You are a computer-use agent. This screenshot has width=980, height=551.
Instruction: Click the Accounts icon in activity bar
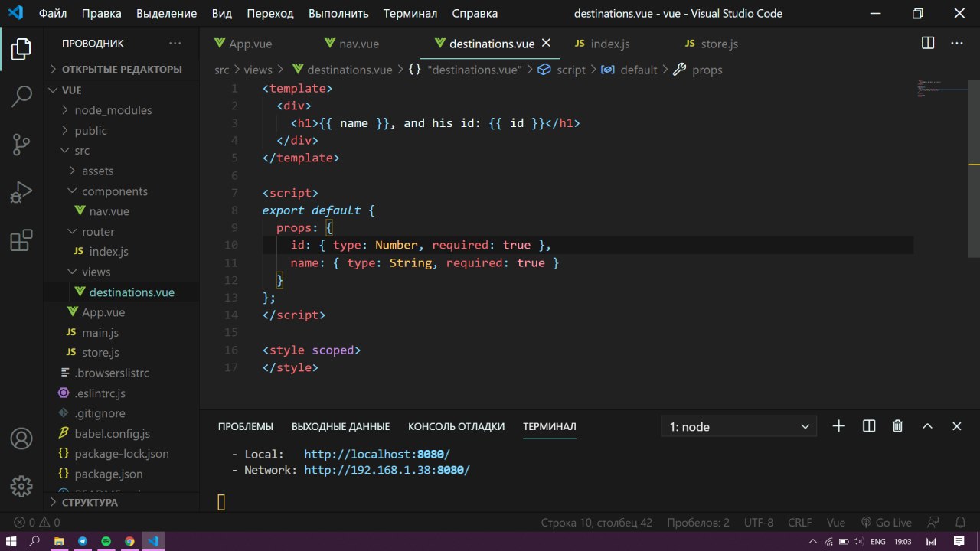coord(21,439)
